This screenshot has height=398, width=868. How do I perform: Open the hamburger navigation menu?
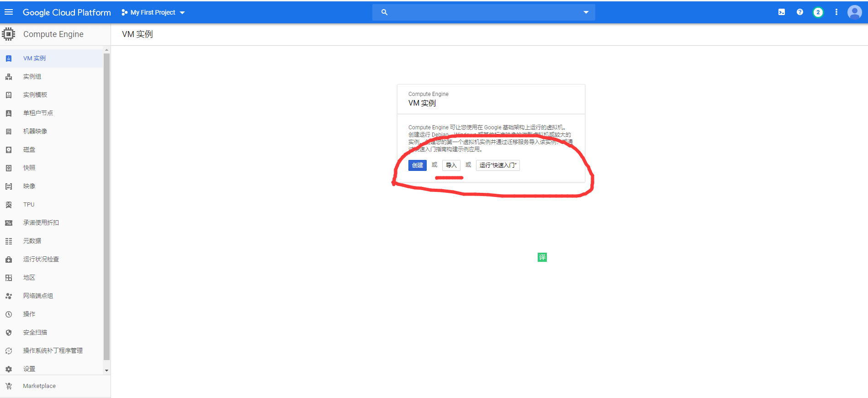tap(9, 12)
